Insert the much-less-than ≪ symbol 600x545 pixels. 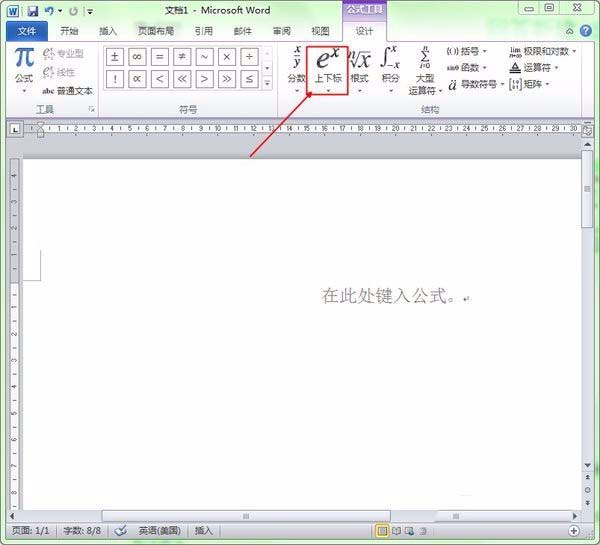pos(182,79)
